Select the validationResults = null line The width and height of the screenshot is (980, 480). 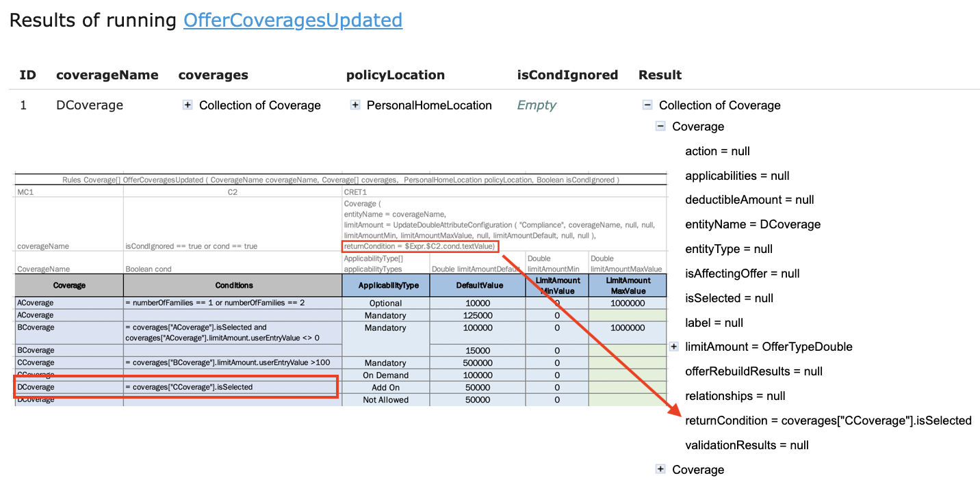[x=747, y=445]
